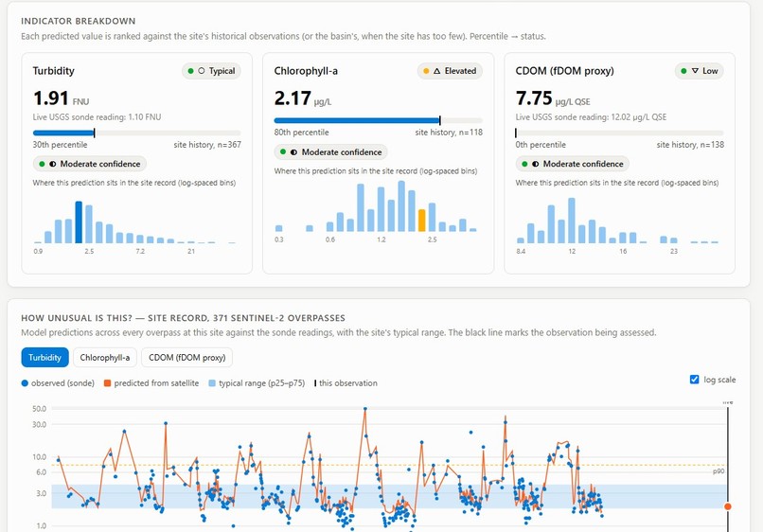
Task: Click the Turbidity 30th percentile bar
Action: [x=136, y=133]
